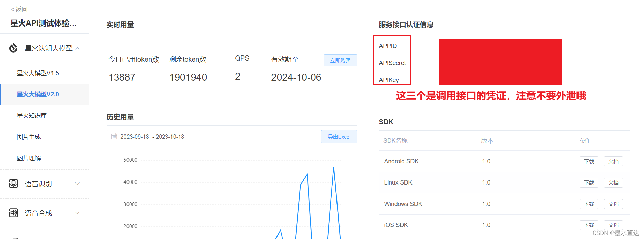The width and height of the screenshot is (644, 239).
Task: Click the 版本 column header
Action: [x=487, y=141]
